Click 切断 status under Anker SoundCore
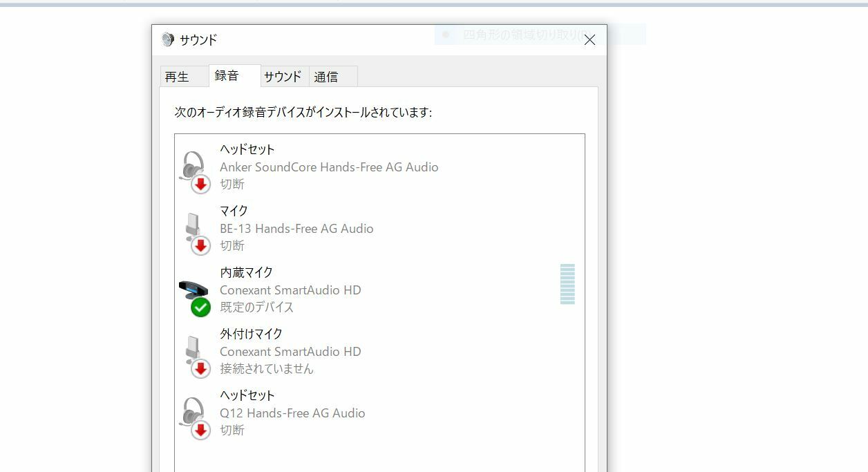 pyautogui.click(x=232, y=184)
